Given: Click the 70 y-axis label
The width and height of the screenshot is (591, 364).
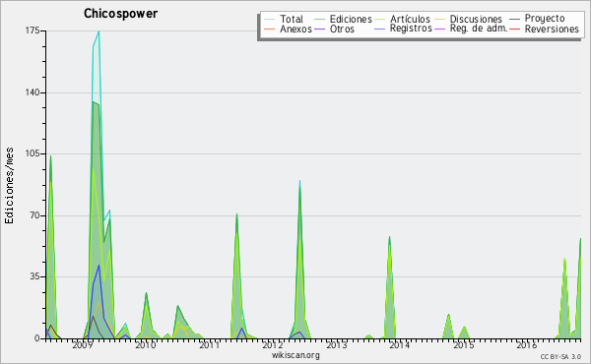Looking at the screenshot, I should (x=35, y=215).
